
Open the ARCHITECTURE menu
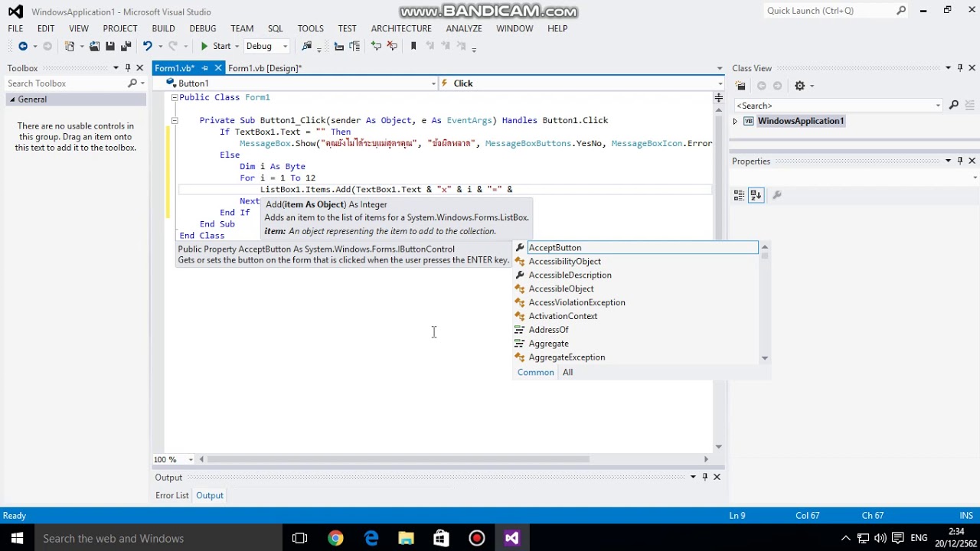pyautogui.click(x=402, y=28)
